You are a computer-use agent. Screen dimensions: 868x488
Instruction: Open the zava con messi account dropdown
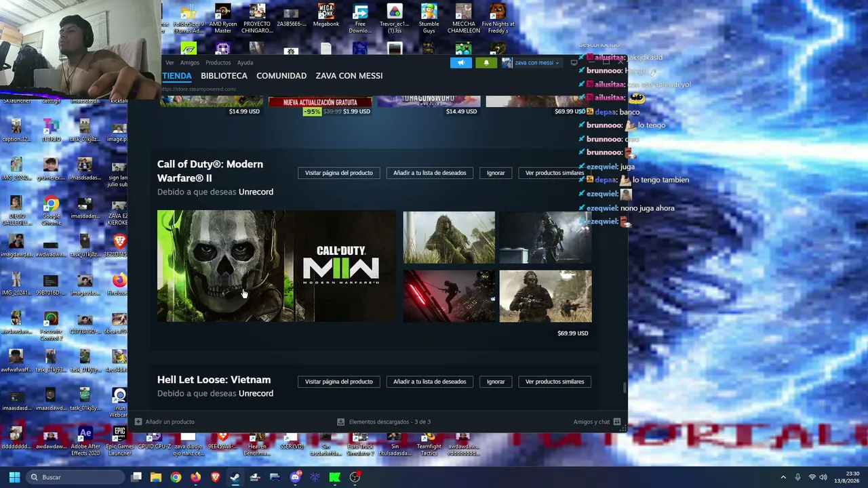531,62
